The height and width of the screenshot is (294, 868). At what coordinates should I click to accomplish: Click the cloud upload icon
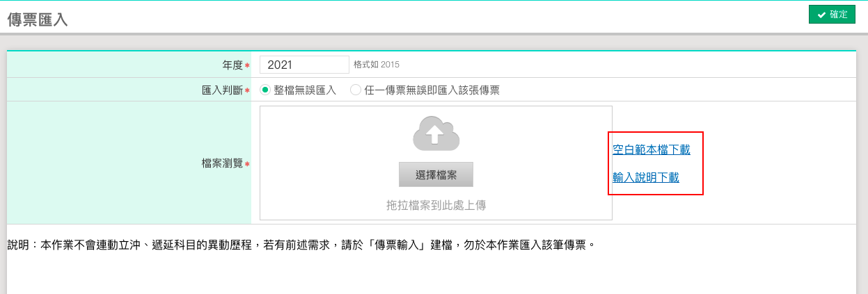436,134
